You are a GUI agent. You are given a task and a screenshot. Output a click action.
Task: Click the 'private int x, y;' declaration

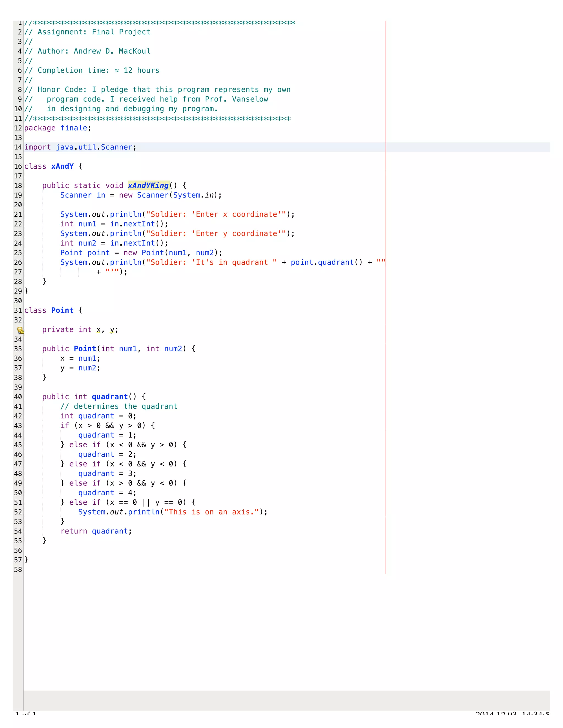pos(80,330)
